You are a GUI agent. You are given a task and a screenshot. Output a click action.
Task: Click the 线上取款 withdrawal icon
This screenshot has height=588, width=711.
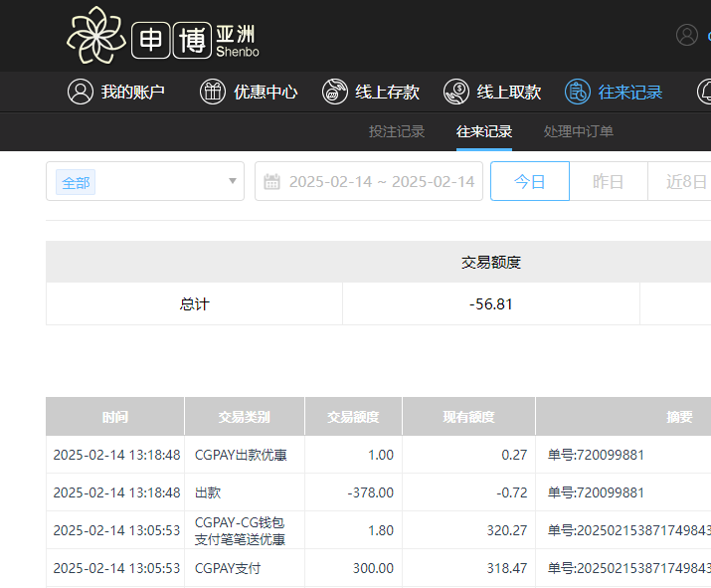click(x=456, y=92)
